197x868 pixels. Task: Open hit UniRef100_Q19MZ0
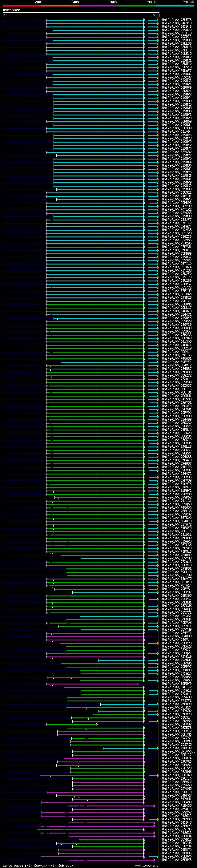tap(177, 30)
